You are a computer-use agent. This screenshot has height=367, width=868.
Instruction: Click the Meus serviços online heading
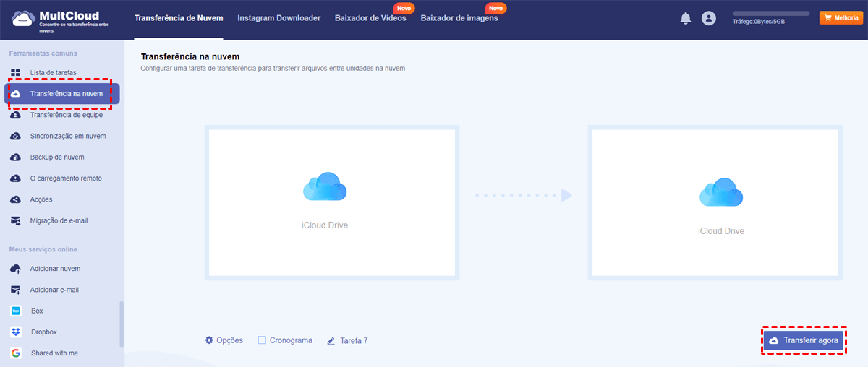(x=43, y=249)
